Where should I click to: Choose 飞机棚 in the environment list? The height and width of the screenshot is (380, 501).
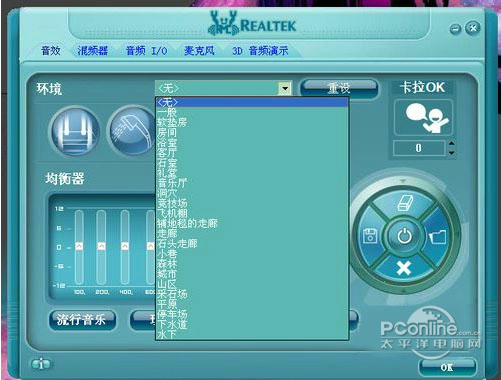[252, 213]
